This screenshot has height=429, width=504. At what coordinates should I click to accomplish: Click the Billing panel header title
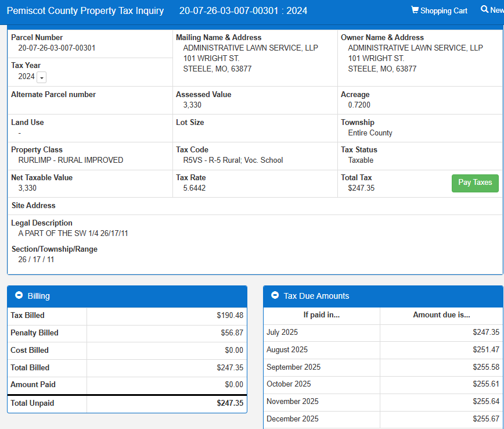pos(39,296)
